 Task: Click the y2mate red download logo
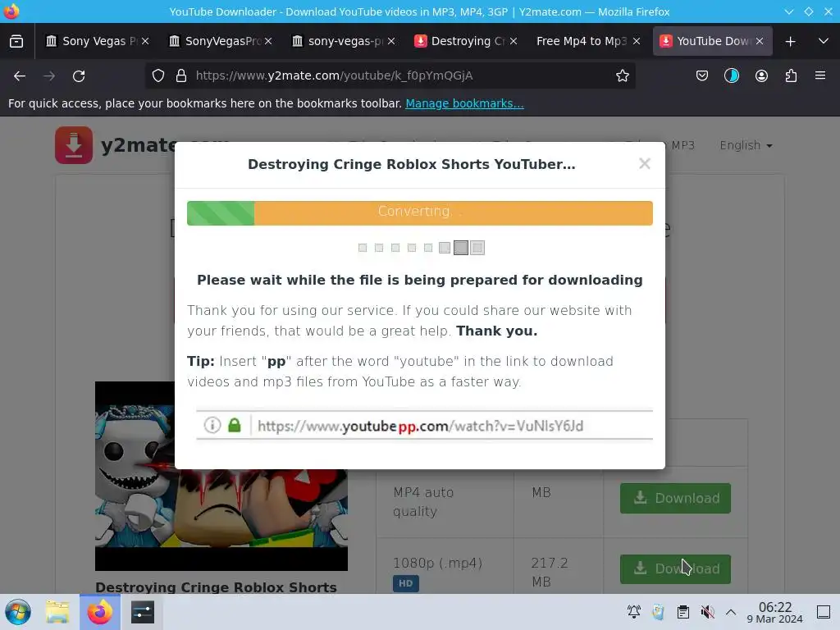(x=74, y=145)
